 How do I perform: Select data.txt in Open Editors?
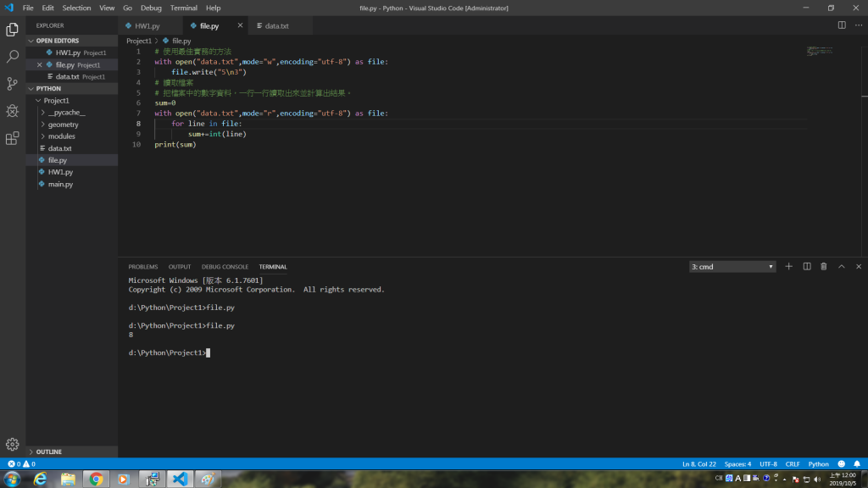[x=68, y=77]
